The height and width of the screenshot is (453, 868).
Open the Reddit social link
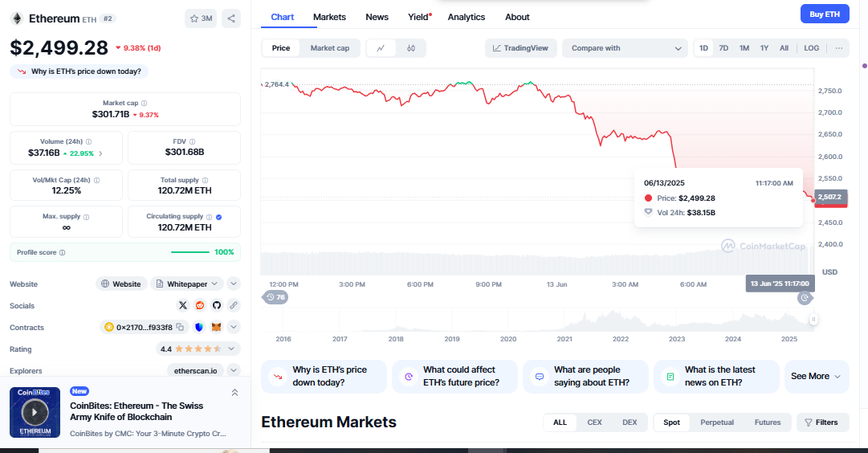coord(200,305)
